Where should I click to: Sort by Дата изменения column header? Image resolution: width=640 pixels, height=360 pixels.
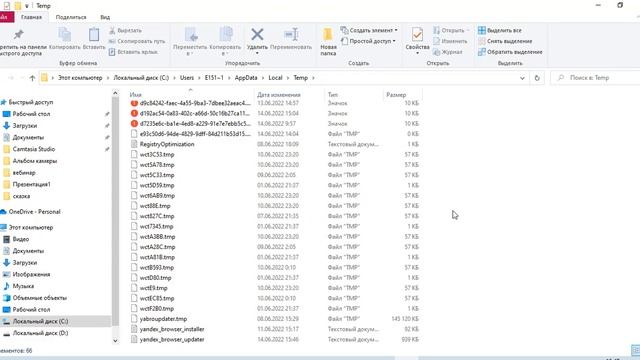pyautogui.click(x=279, y=95)
